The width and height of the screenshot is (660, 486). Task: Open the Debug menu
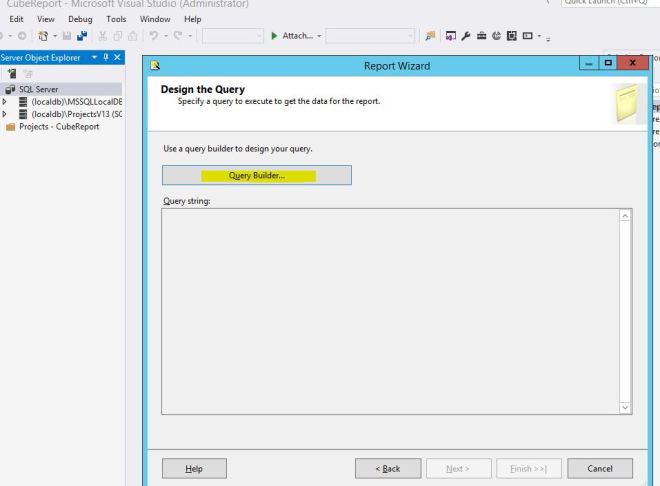pos(79,19)
